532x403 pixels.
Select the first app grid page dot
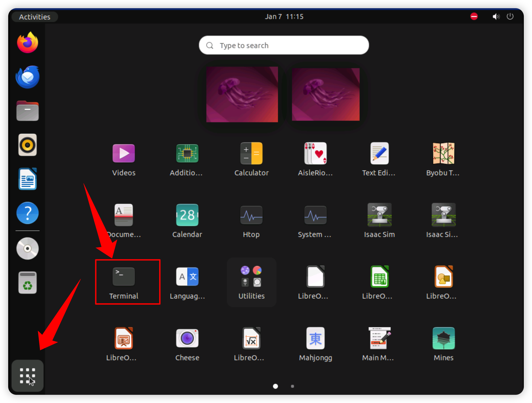(x=275, y=386)
